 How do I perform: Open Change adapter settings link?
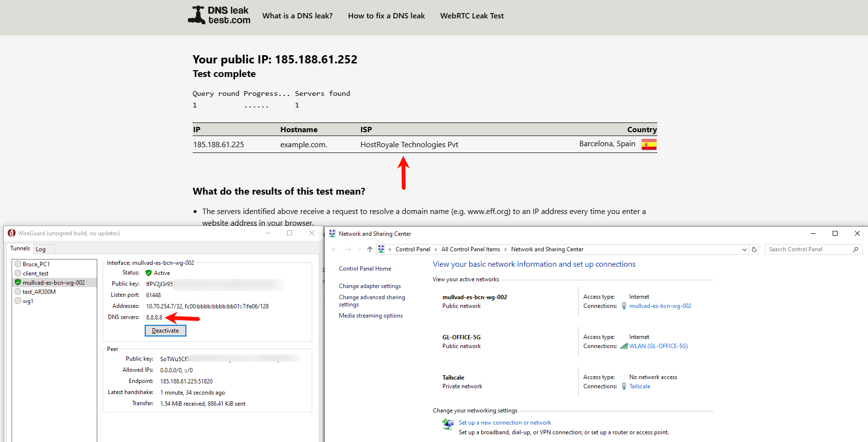pyautogui.click(x=370, y=286)
